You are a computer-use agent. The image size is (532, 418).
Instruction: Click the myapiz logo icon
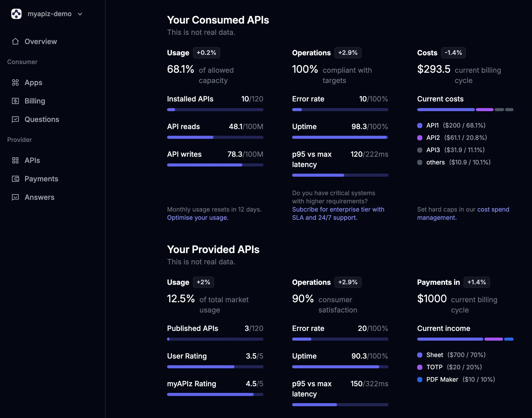pyautogui.click(x=16, y=14)
